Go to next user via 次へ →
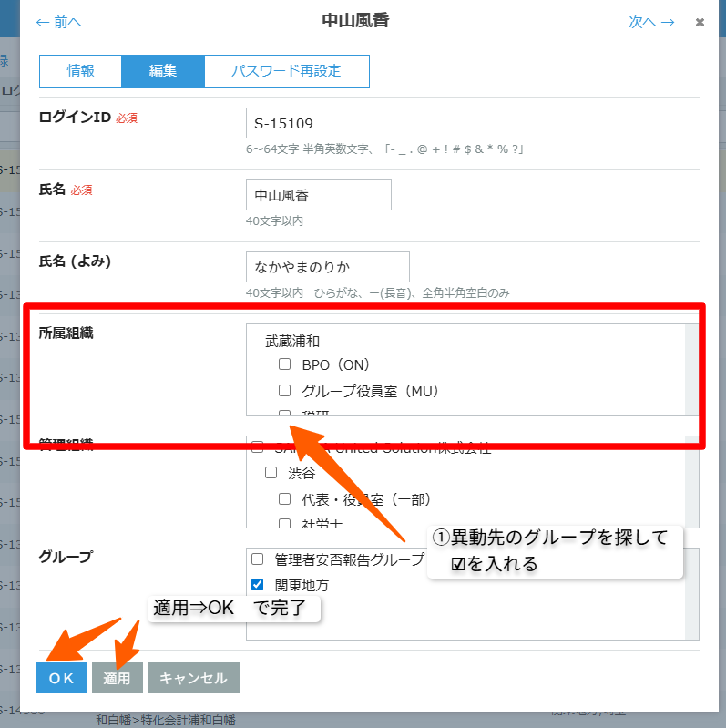This screenshot has height=728, width=726. point(651,22)
